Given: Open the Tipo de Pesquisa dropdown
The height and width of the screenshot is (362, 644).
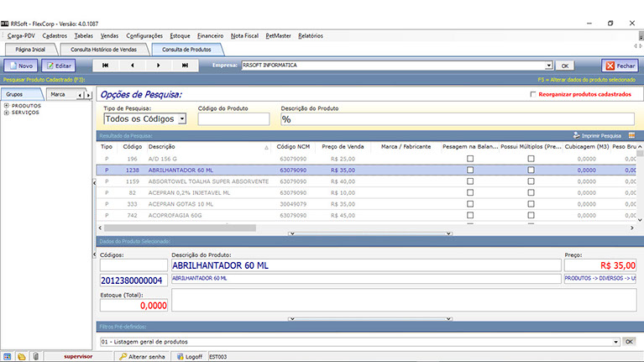Looking at the screenshot, I should tap(181, 119).
